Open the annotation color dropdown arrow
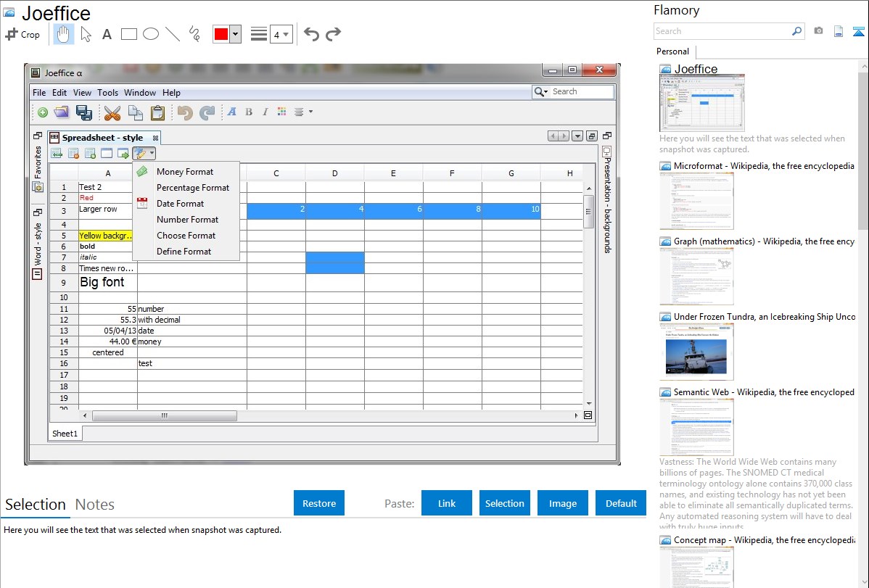This screenshot has width=869, height=588. coord(236,34)
